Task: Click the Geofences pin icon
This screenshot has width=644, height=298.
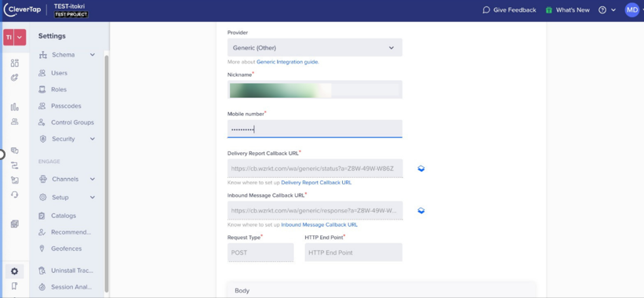Action: point(42,249)
